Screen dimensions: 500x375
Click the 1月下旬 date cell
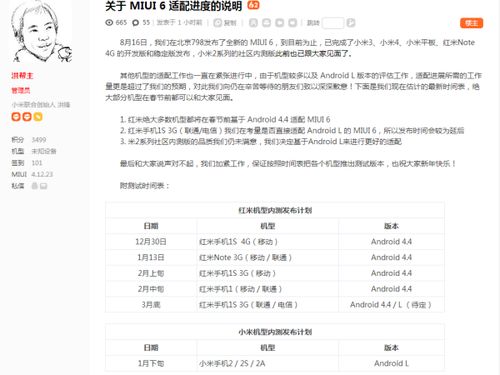(151, 363)
